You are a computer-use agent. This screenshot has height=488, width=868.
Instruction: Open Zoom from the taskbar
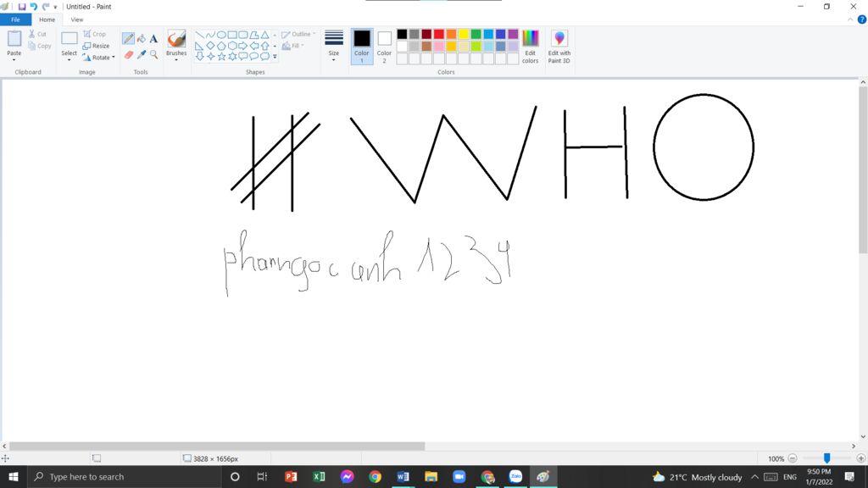pyautogui.click(x=459, y=476)
